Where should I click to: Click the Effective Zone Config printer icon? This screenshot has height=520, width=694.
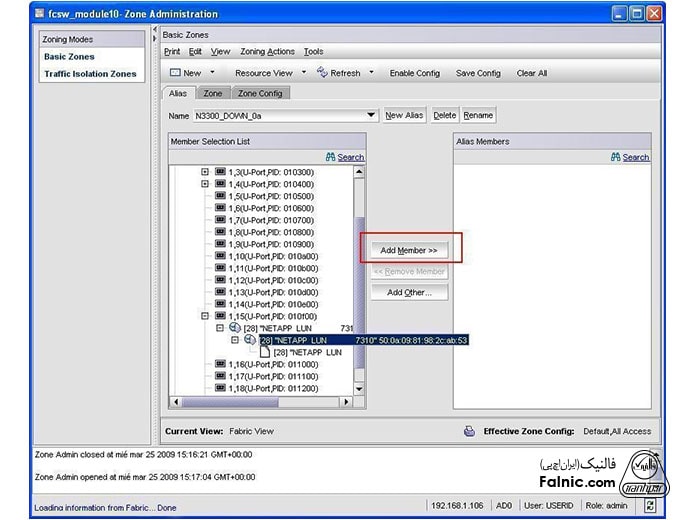(469, 431)
